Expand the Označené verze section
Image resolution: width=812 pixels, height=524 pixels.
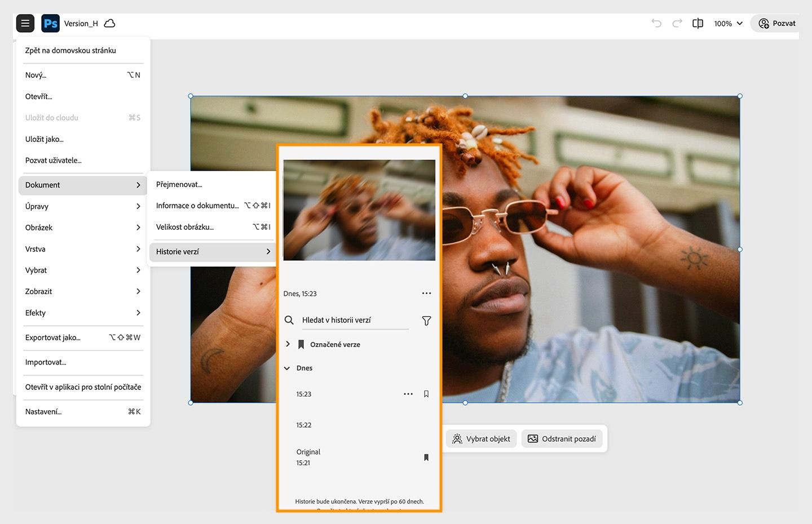288,344
